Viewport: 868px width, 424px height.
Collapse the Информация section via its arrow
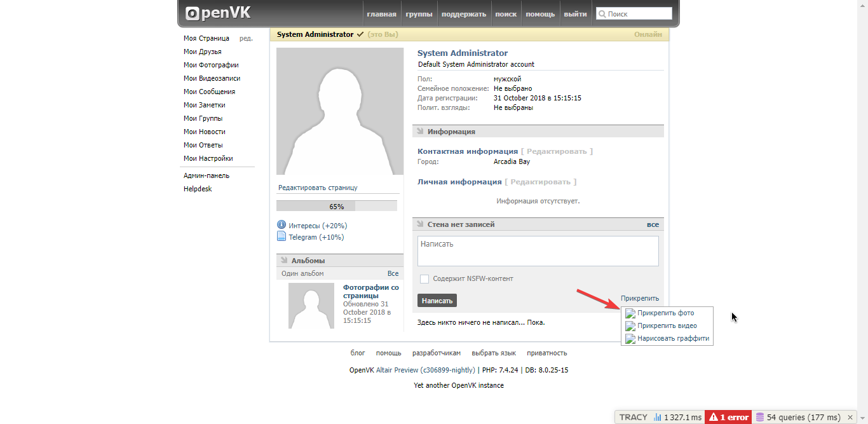[x=420, y=131]
